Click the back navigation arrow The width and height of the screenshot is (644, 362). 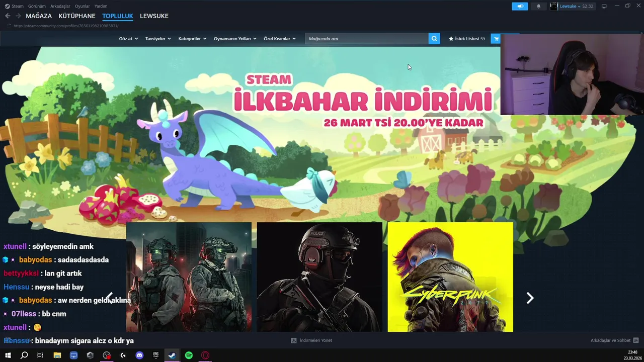pyautogui.click(x=8, y=16)
